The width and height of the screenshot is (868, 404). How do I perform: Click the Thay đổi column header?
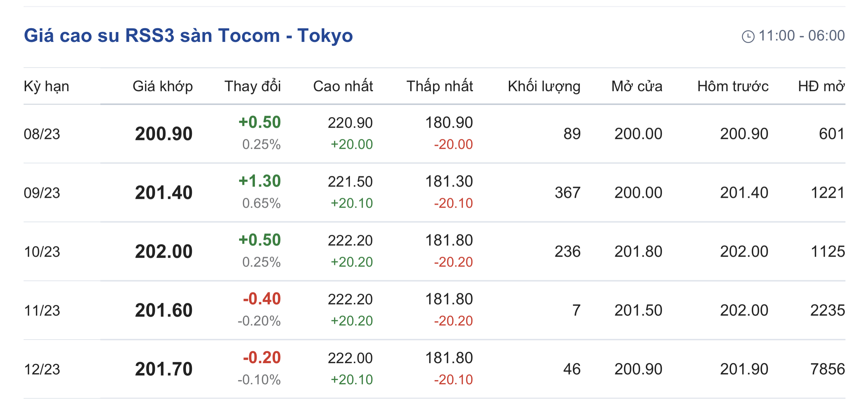click(x=252, y=87)
